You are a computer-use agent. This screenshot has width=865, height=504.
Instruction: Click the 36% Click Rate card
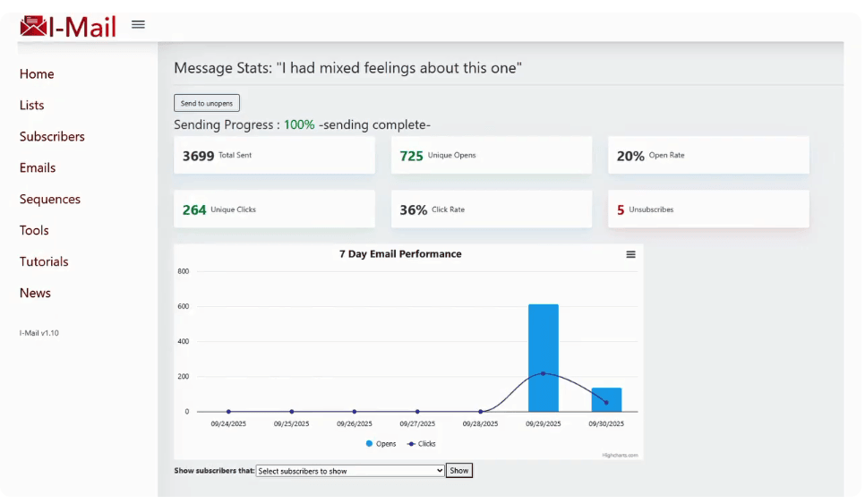point(492,209)
